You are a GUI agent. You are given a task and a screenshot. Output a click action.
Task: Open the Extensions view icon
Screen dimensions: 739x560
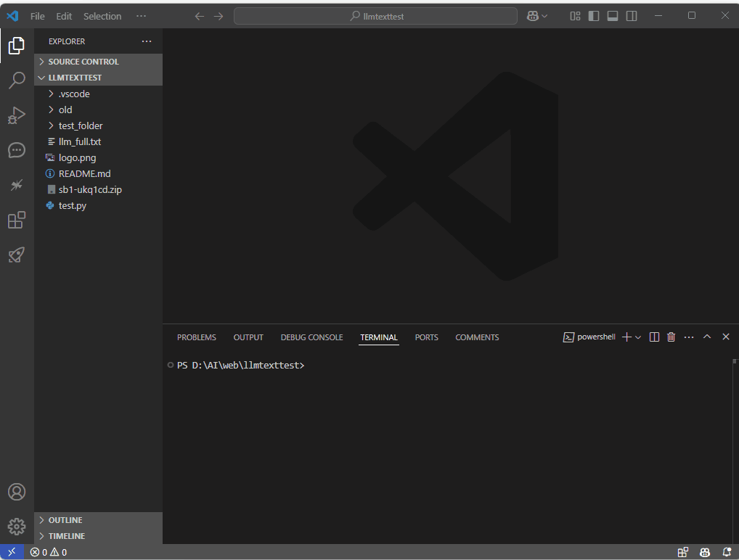[17, 220]
